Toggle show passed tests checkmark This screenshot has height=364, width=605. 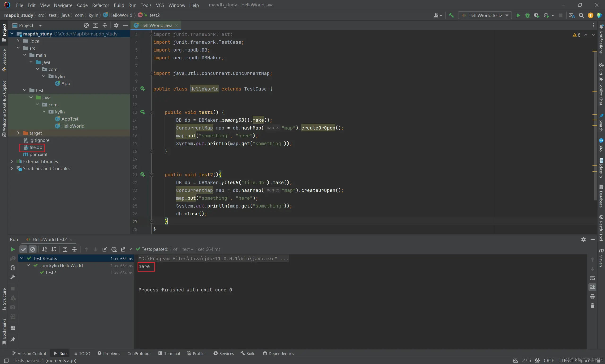pyautogui.click(x=23, y=249)
